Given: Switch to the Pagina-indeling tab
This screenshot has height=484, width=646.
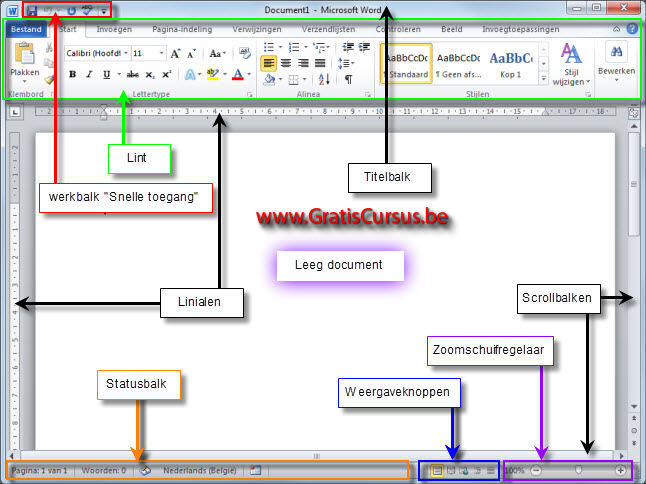Looking at the screenshot, I should 182,29.
